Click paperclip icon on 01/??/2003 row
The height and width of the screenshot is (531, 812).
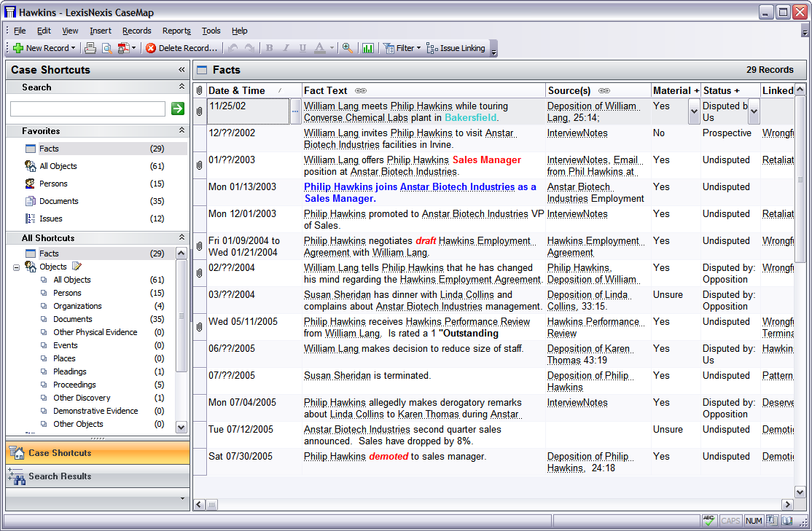tap(200, 165)
